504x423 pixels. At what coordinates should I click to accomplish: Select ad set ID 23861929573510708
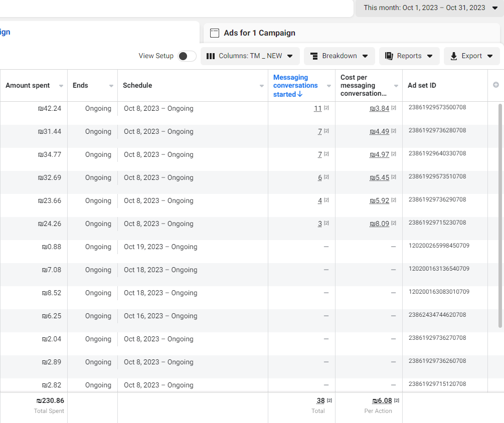pyautogui.click(x=437, y=176)
